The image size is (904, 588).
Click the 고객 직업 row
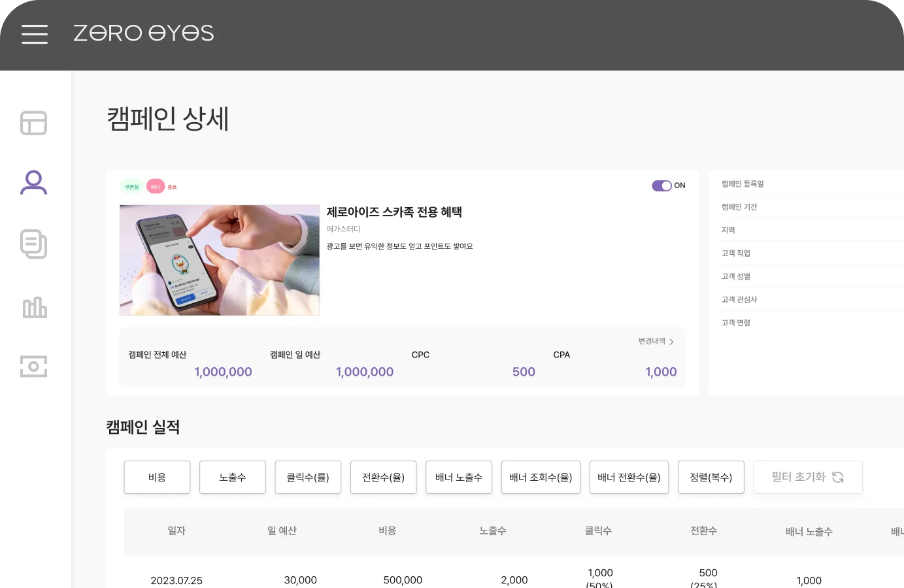click(x=812, y=253)
